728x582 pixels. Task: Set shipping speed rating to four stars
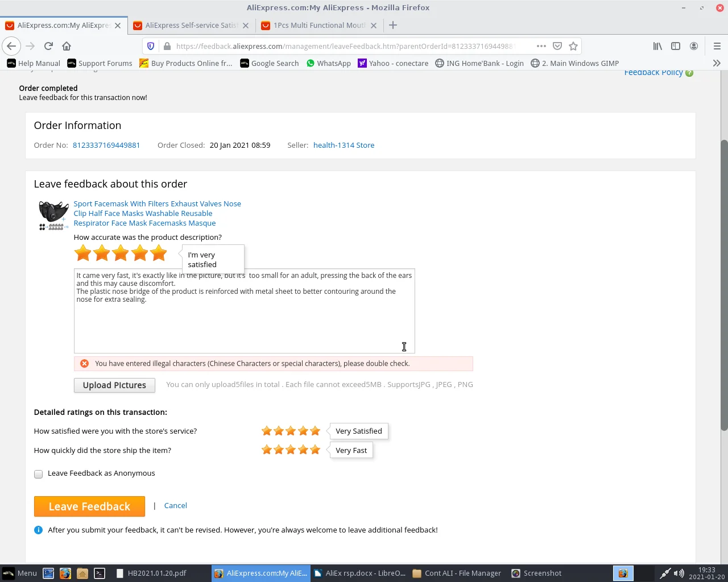click(x=303, y=450)
